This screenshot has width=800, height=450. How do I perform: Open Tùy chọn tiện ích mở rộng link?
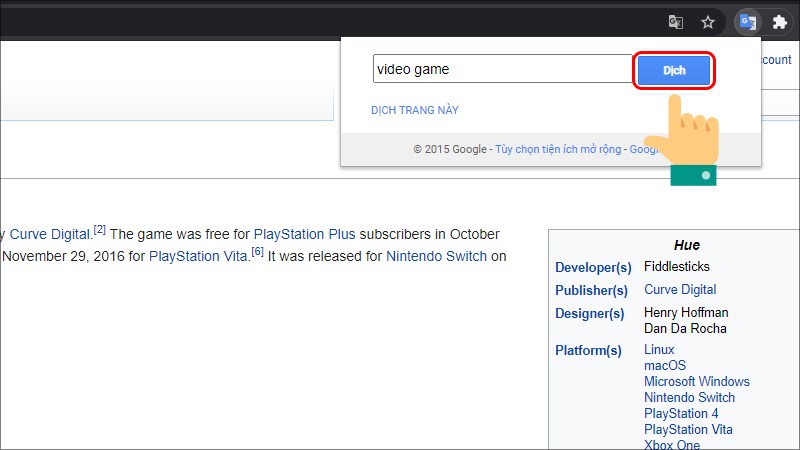tap(558, 149)
